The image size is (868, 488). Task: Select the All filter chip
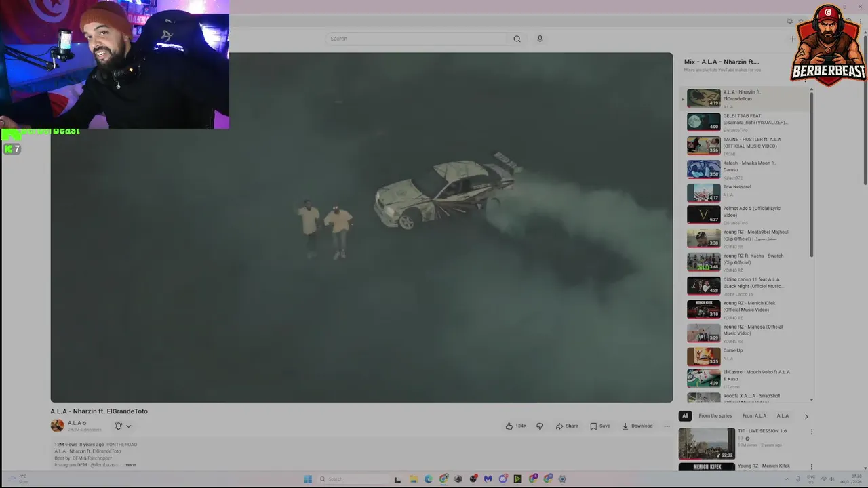click(x=685, y=415)
